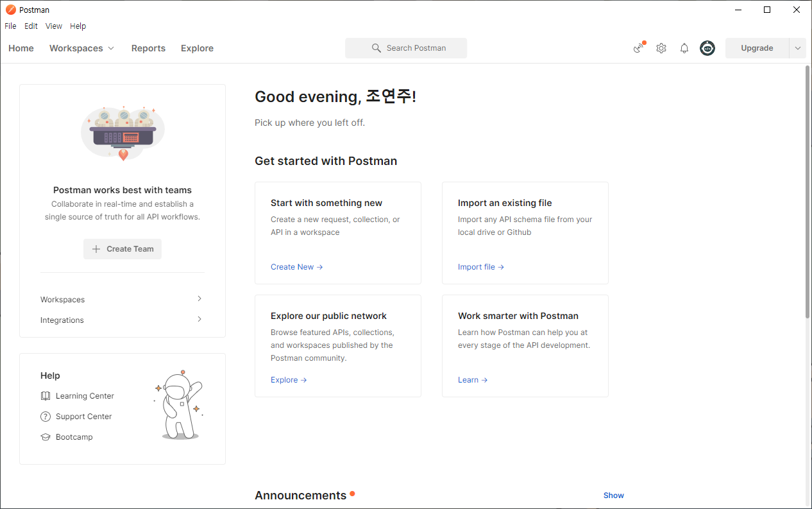
Task: Open the View menu
Action: pyautogui.click(x=54, y=26)
